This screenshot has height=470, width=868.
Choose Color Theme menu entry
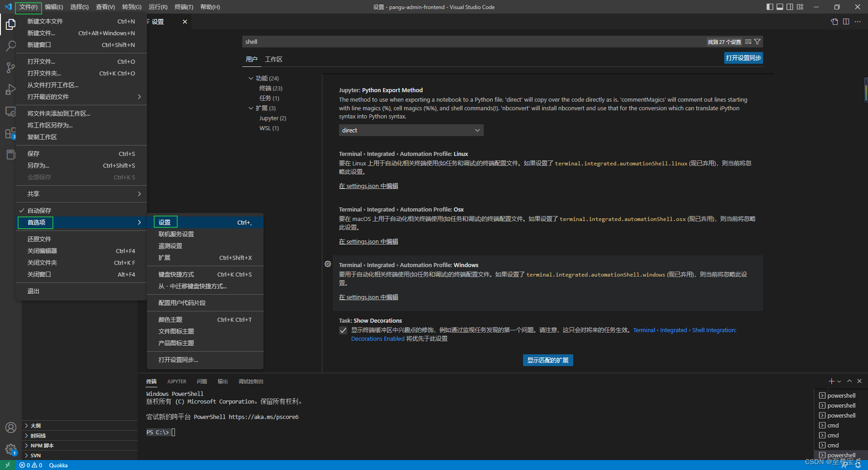tap(205, 320)
